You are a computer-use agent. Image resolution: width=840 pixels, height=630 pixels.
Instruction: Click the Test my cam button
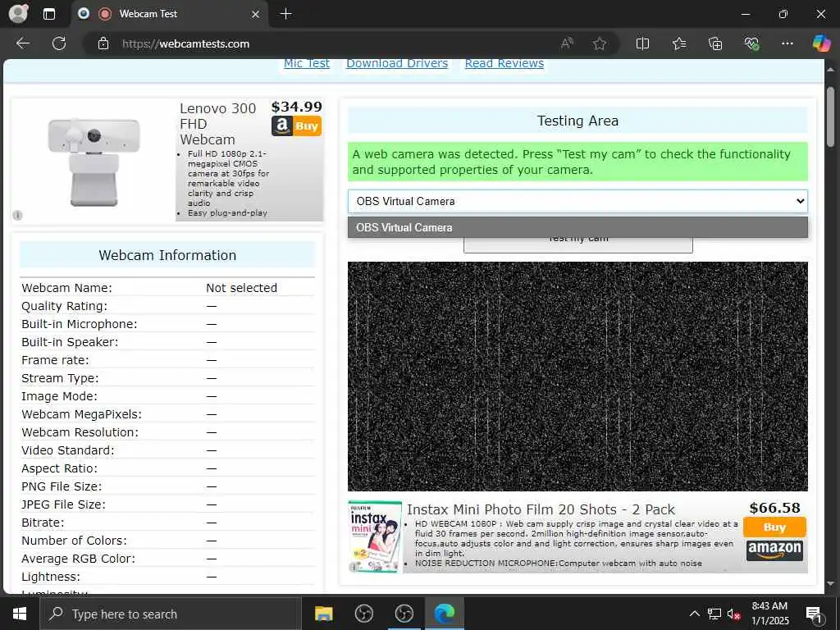578,244
